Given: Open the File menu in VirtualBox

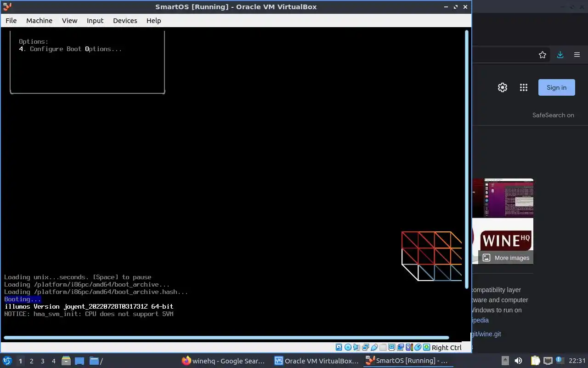Looking at the screenshot, I should (x=11, y=20).
